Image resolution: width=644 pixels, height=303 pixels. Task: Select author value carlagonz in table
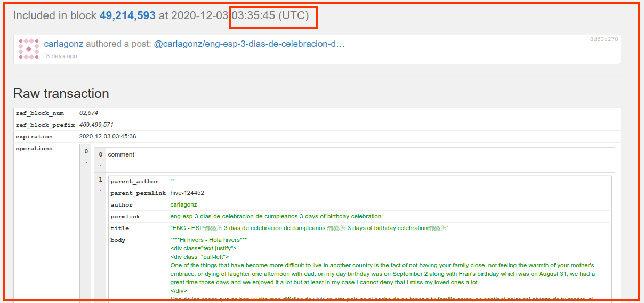183,205
